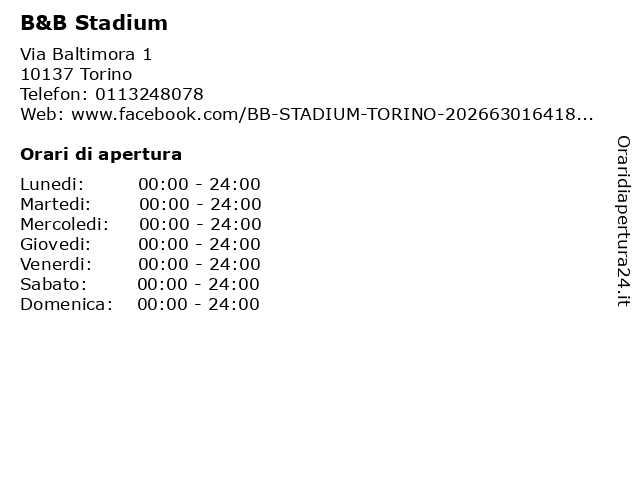This screenshot has width=640, height=480.
Task: Click the phone number 0113248078
Action: (149, 94)
